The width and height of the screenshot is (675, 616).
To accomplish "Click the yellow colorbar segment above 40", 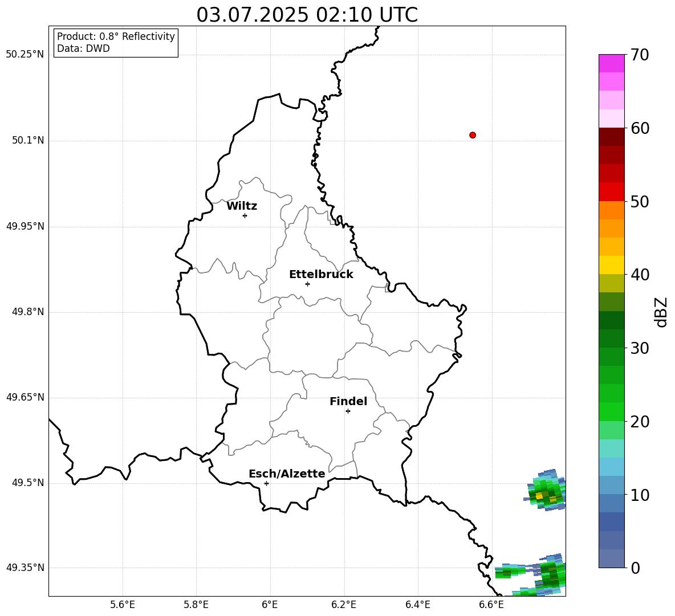I will click(611, 265).
